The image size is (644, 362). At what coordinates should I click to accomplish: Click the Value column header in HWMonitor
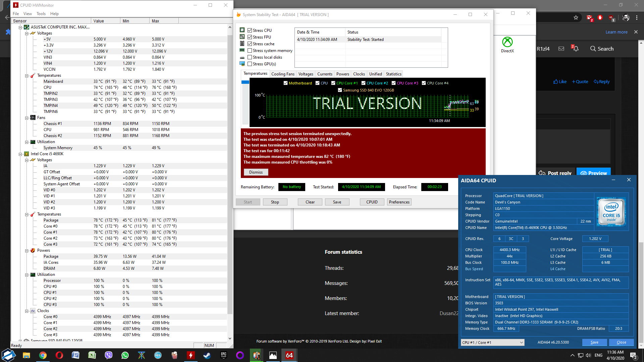coord(105,21)
